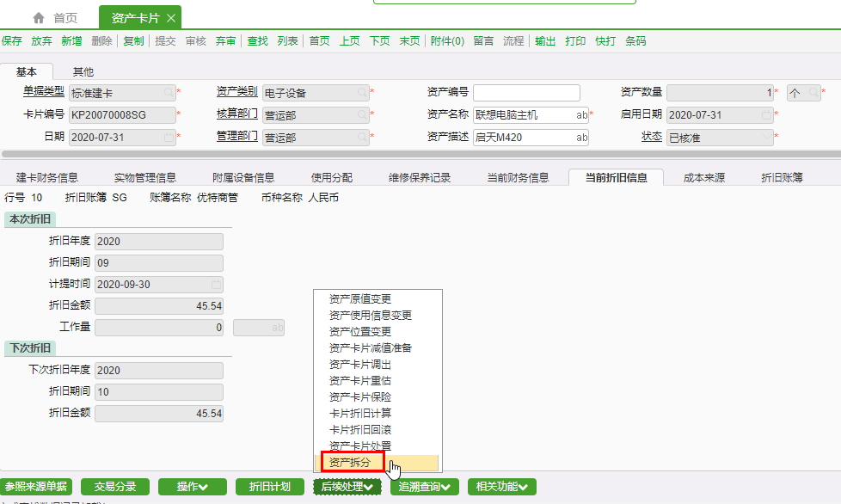Select 资产拆分 from the popup menu

pyautogui.click(x=349, y=463)
